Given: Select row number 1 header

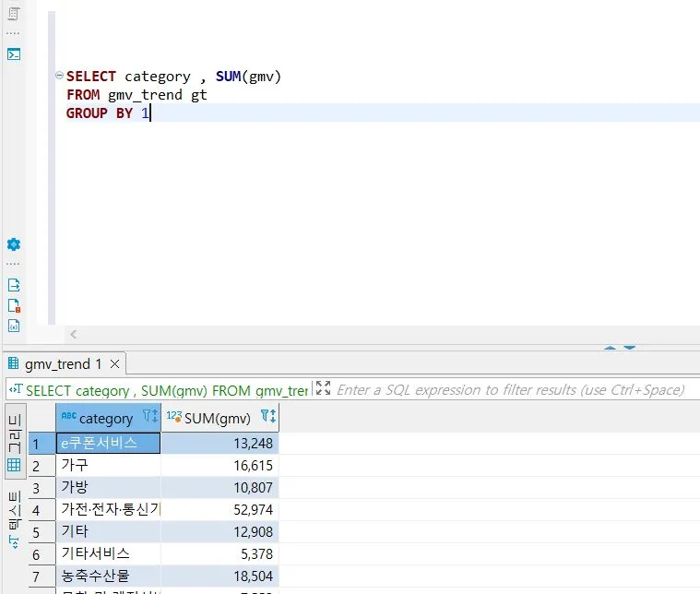Looking at the screenshot, I should (x=42, y=444).
